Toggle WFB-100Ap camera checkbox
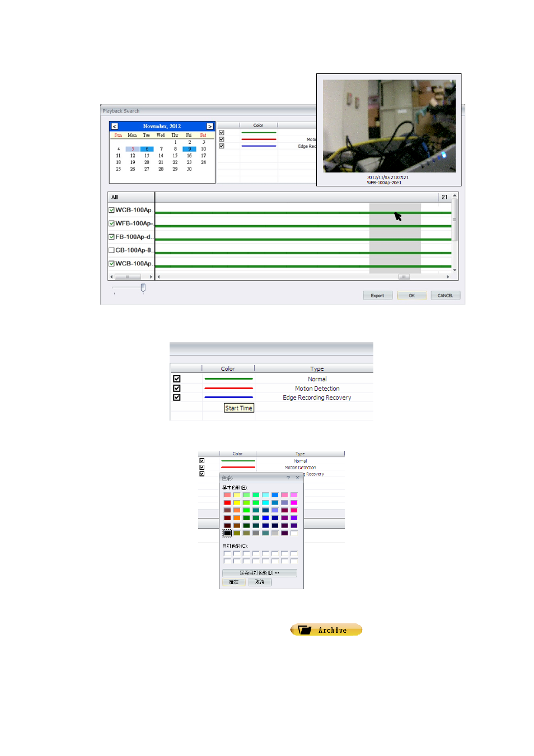 point(111,223)
